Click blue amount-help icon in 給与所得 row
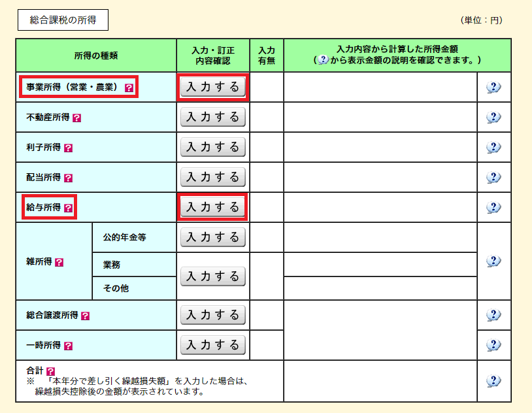532x413 pixels. 493,208
